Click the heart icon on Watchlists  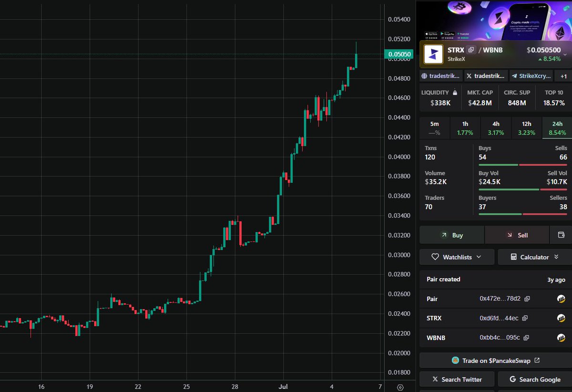coord(435,257)
